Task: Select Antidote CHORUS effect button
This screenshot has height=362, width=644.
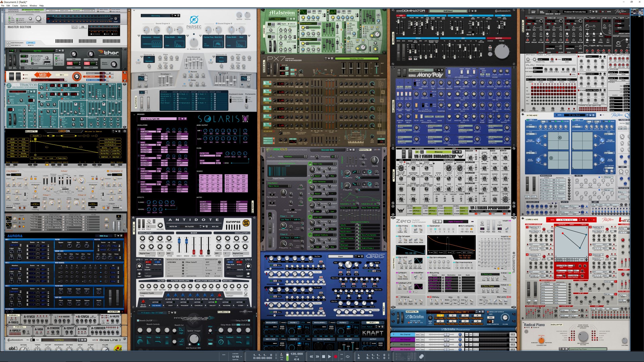Action: (x=199, y=305)
